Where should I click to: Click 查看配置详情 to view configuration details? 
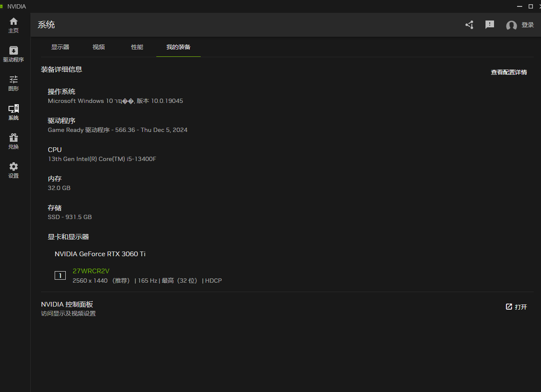tap(509, 72)
